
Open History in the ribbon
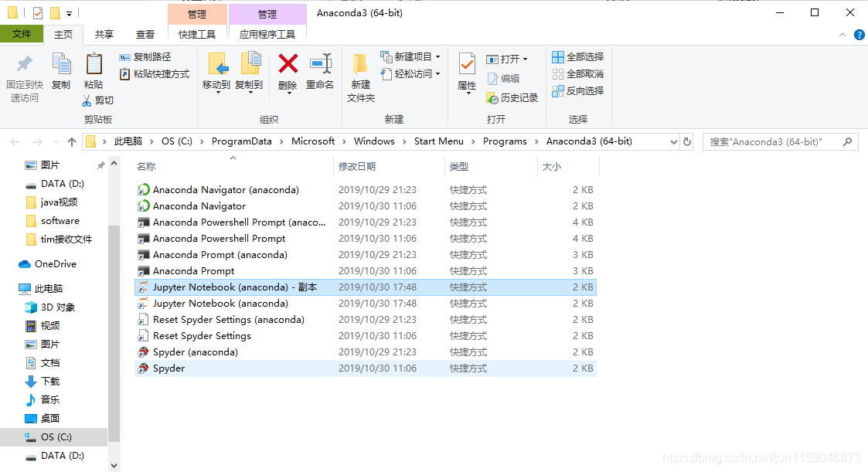click(x=512, y=98)
